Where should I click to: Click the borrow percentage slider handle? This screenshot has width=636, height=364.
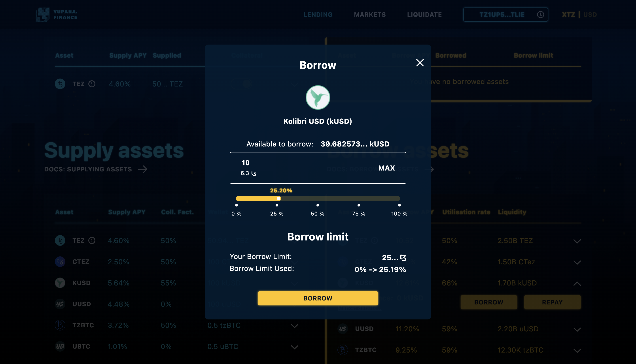[x=278, y=199]
